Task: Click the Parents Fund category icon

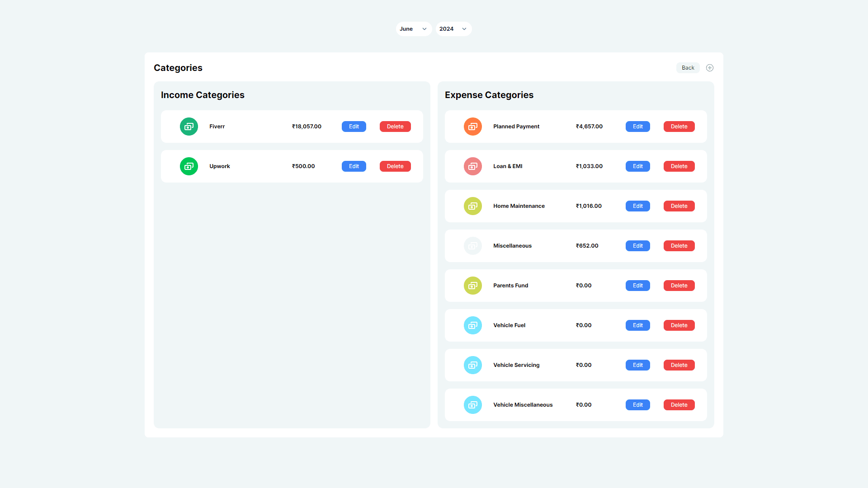Action: coord(472,285)
